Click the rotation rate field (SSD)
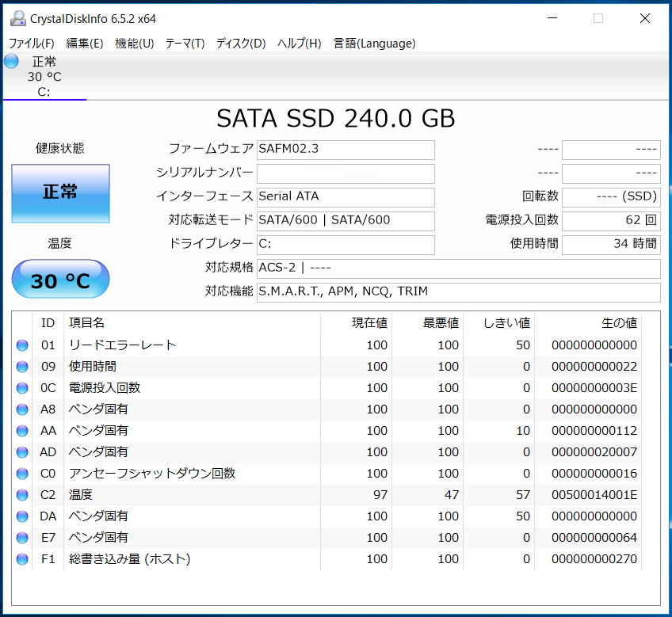672x617 pixels. tap(611, 197)
